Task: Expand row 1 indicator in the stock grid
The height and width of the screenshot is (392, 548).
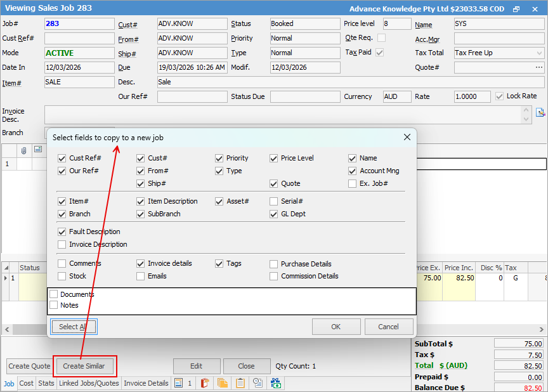Action: coord(5,278)
